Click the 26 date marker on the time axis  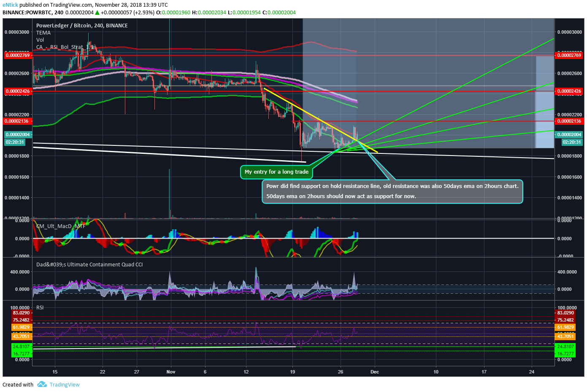341,372
